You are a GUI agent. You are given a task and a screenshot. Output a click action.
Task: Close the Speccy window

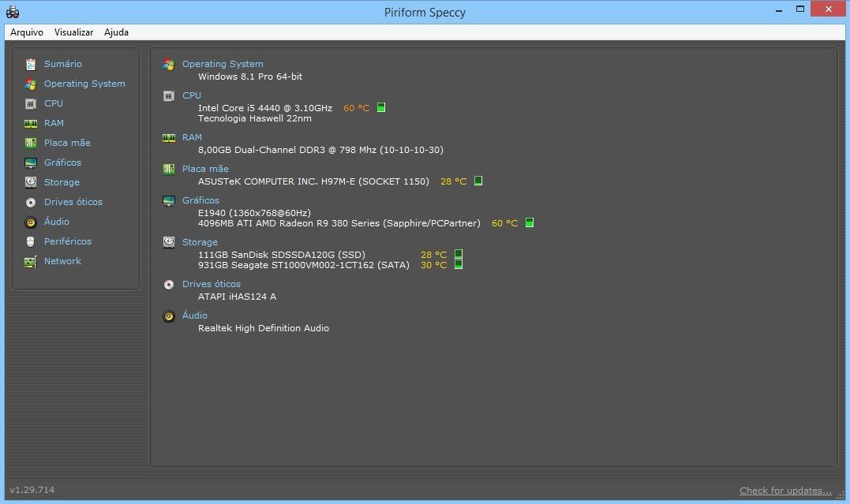829,9
